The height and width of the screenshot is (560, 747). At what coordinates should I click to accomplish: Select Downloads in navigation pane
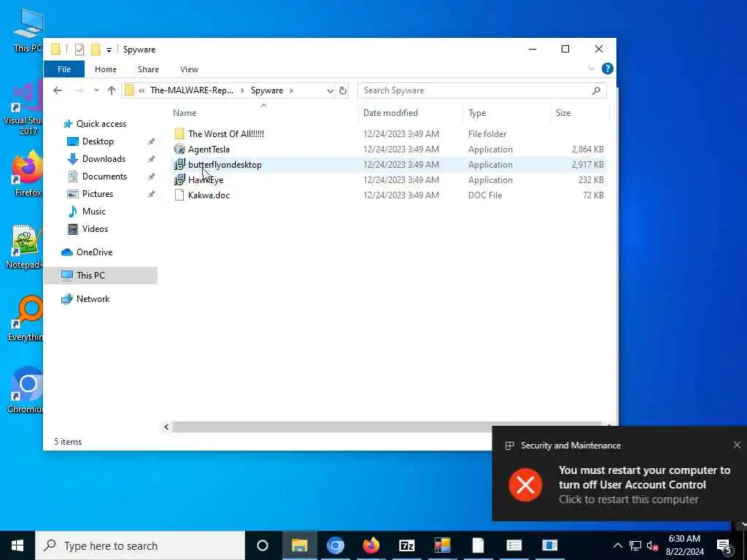pos(104,159)
